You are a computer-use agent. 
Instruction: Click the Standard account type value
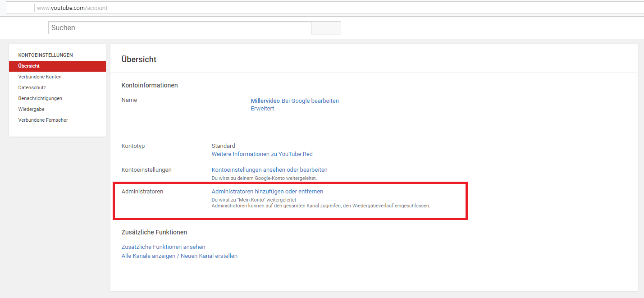(x=223, y=146)
